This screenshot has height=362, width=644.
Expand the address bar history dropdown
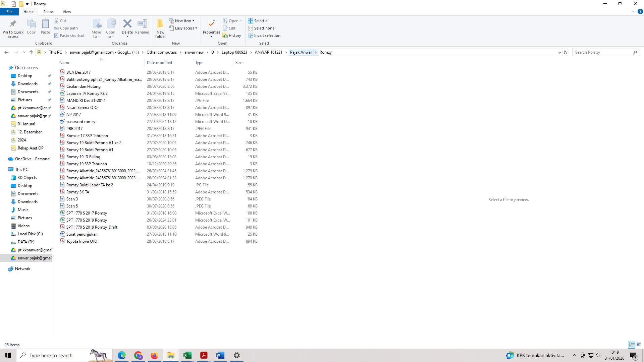click(x=559, y=52)
